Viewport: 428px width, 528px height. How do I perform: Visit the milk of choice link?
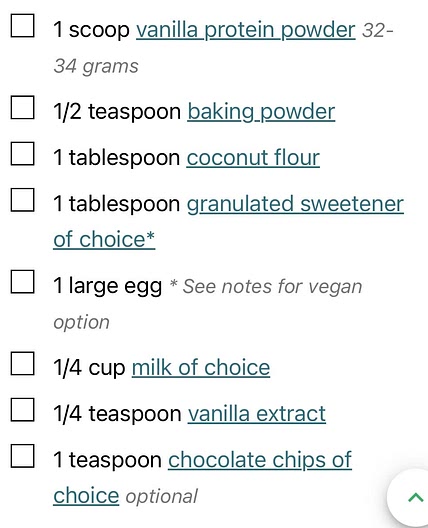(201, 367)
